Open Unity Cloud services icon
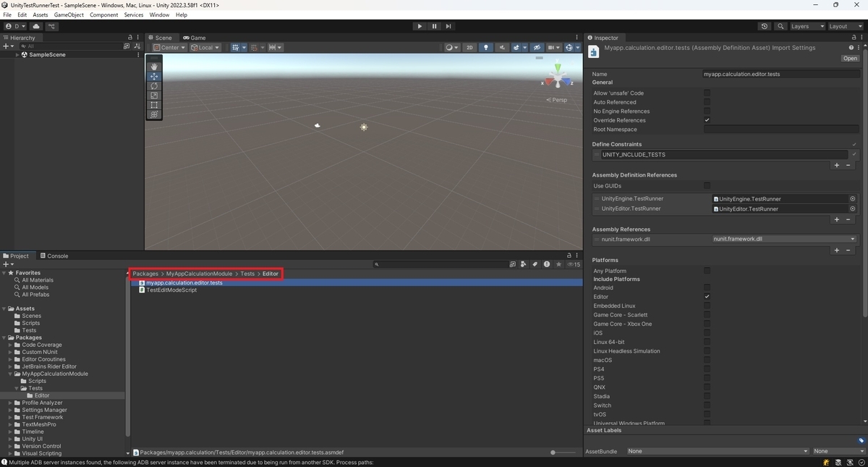 click(36, 26)
